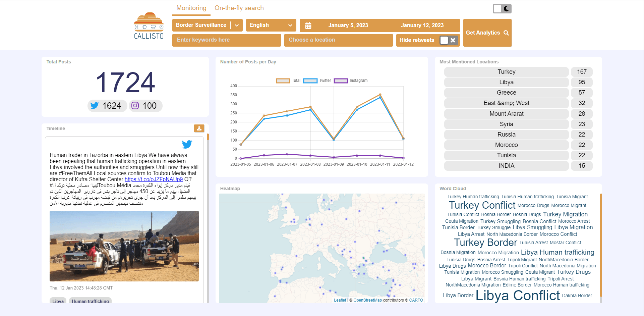Click the magnifier icon in Get Analytics
The width and height of the screenshot is (644, 316).
tap(506, 33)
